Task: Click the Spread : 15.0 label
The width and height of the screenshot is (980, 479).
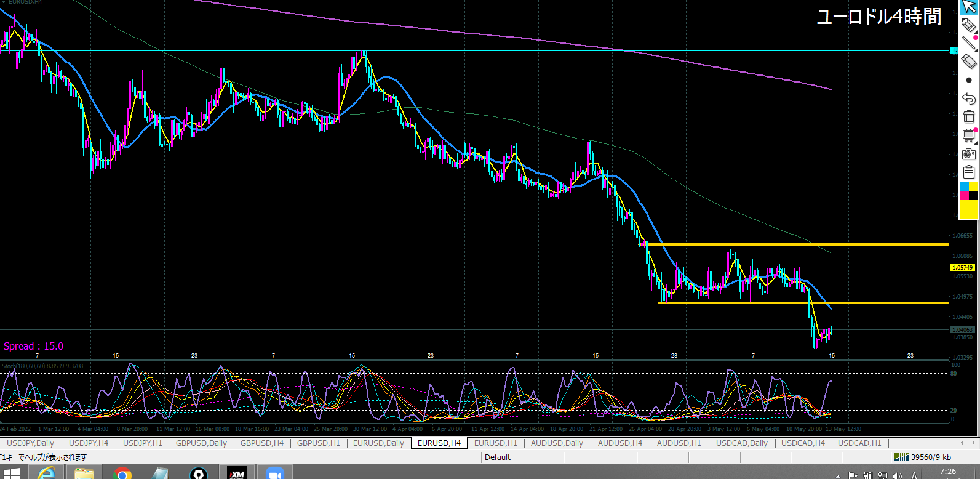Action: [33, 346]
